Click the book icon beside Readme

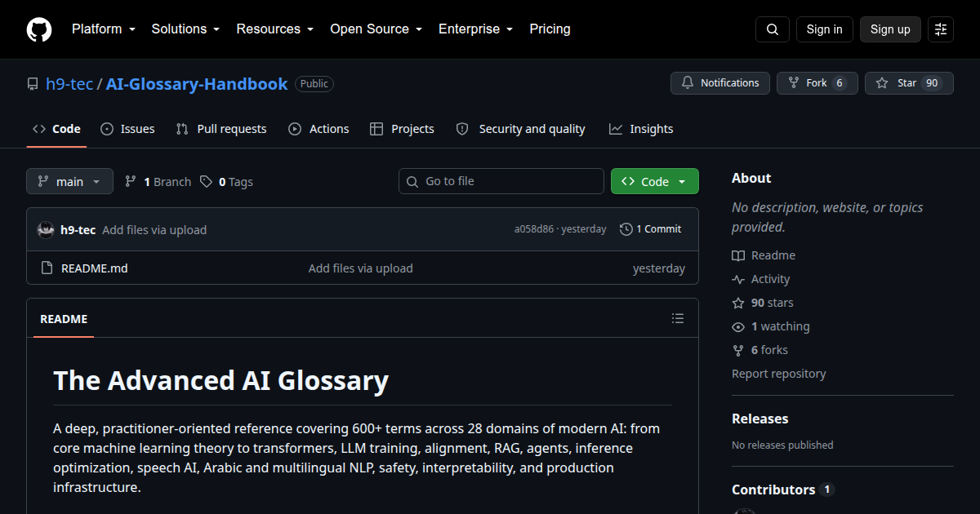coord(738,255)
